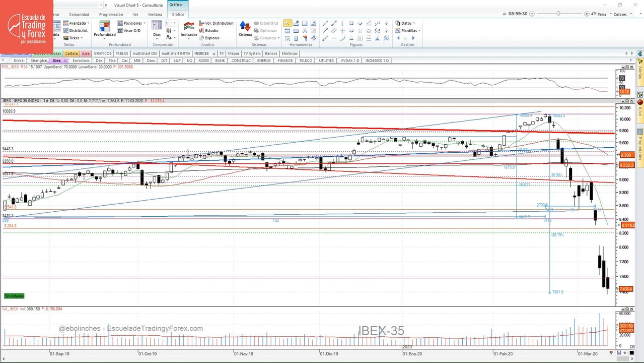Open the Explorer analysis tool

[209, 38]
